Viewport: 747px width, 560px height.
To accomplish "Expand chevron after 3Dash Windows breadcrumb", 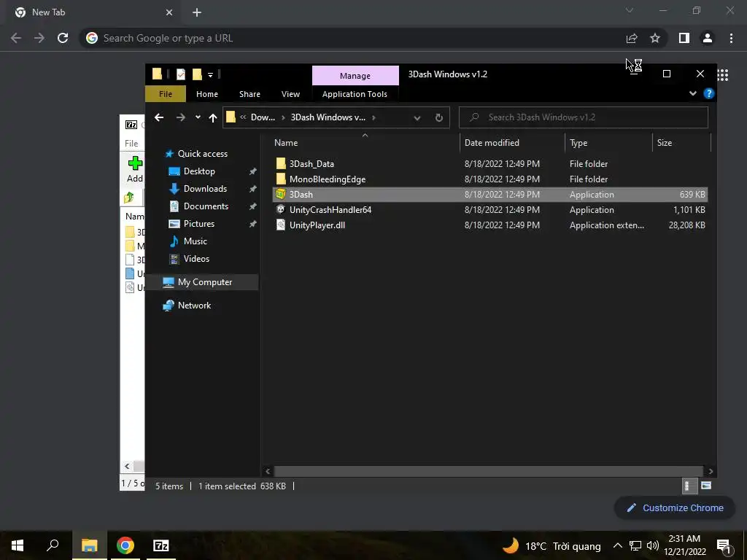I will click(x=373, y=117).
